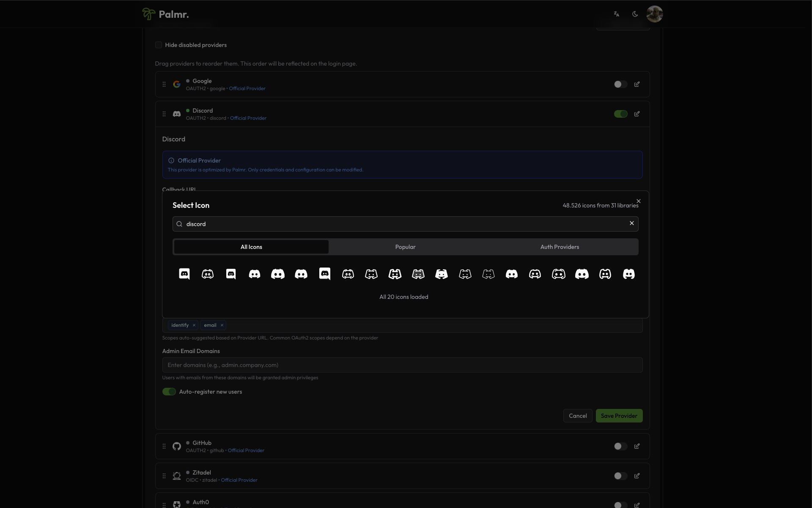Enable the Zitadel provider toggle
The height and width of the screenshot is (508, 812).
point(620,476)
